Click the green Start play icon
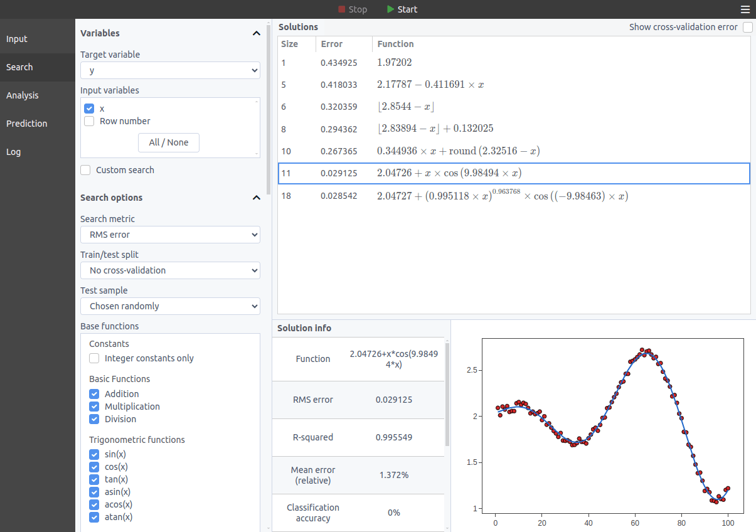This screenshot has height=532, width=756. pos(391,9)
